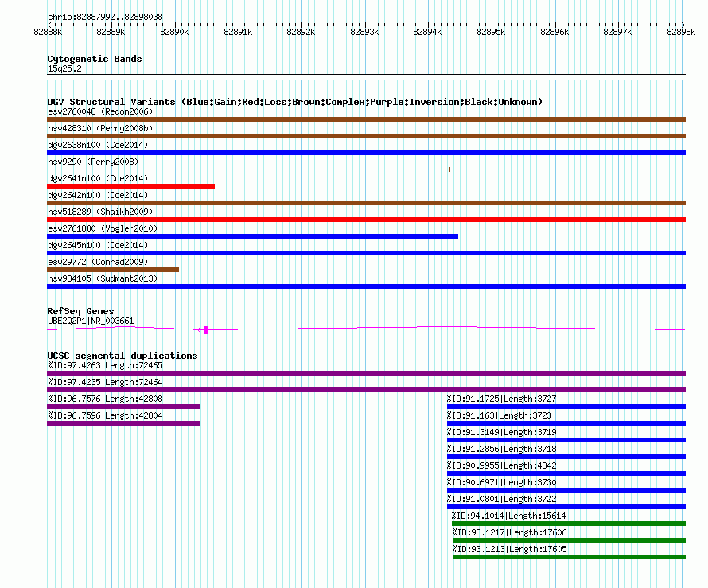This screenshot has height=588, width=708.
Task: Click the purple bar for %ID:96.7576|Length:42808
Action: pyautogui.click(x=124, y=407)
